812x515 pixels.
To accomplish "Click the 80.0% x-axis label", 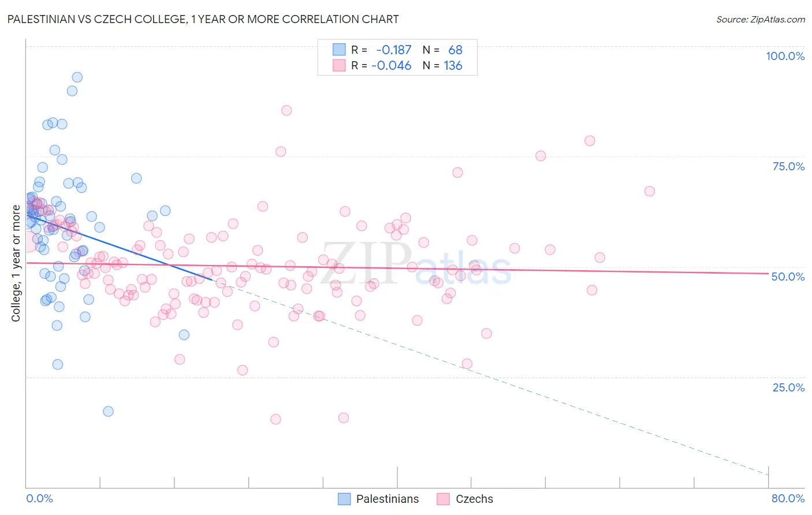I will 788,498.
